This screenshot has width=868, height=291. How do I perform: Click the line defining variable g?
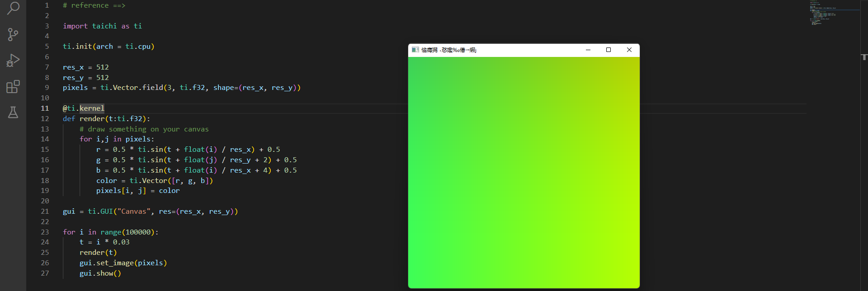coord(197,160)
